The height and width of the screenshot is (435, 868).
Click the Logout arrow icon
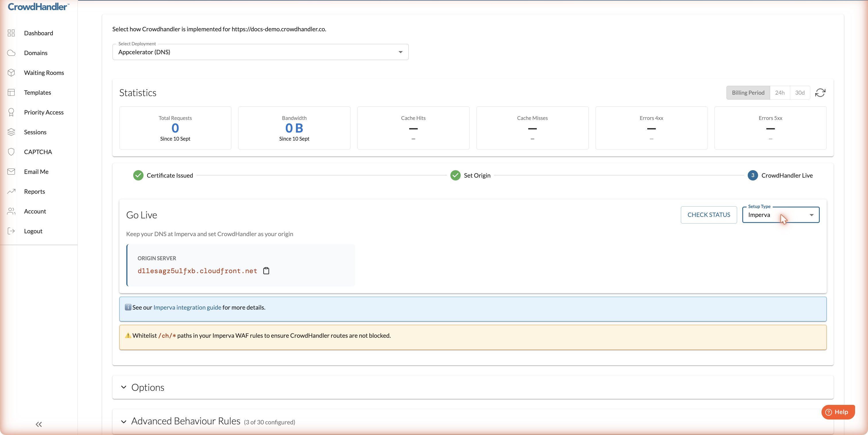11,231
